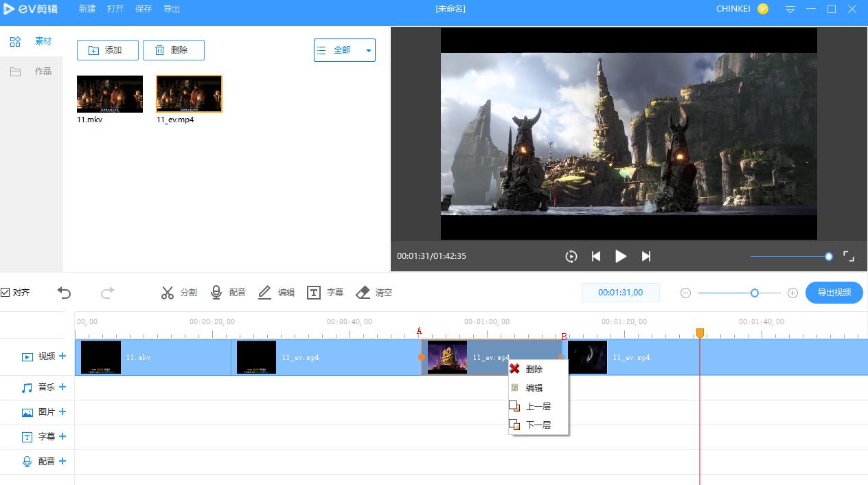868x485 pixels.
Task: Click the clear (清空) eraser icon
Action: [x=363, y=293]
